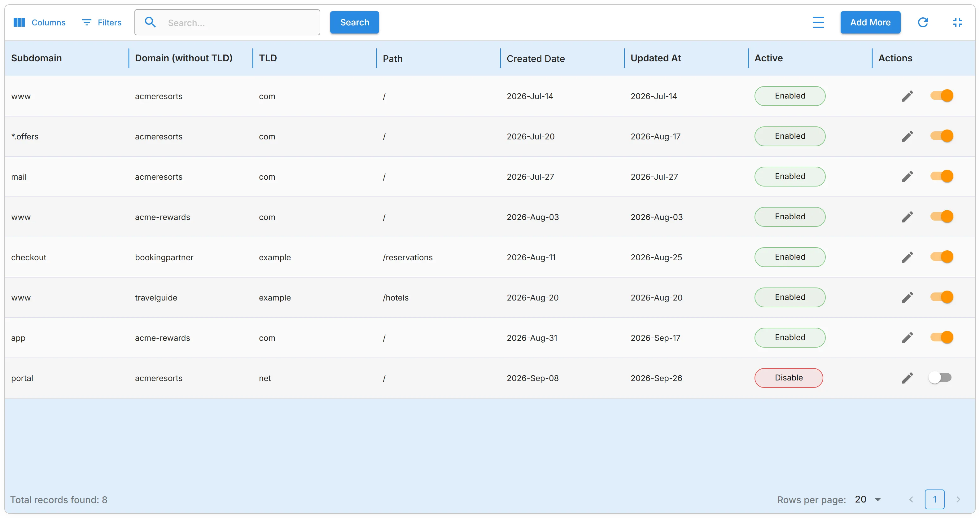Switch off the www acme-rewards toggle

point(941,217)
